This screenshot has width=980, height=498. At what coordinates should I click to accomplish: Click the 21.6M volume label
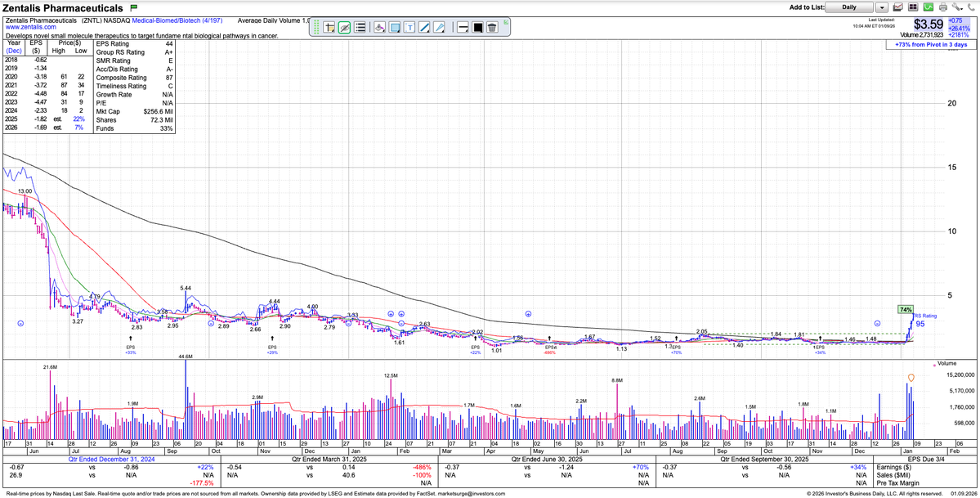click(51, 366)
